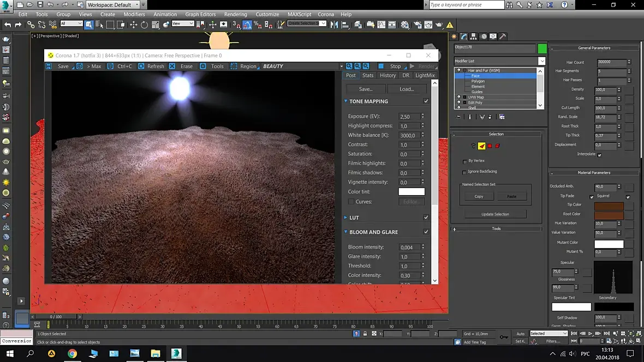Image resolution: width=644 pixels, height=362 pixels.
Task: Open the Tip Color swatch
Action: click(x=609, y=205)
